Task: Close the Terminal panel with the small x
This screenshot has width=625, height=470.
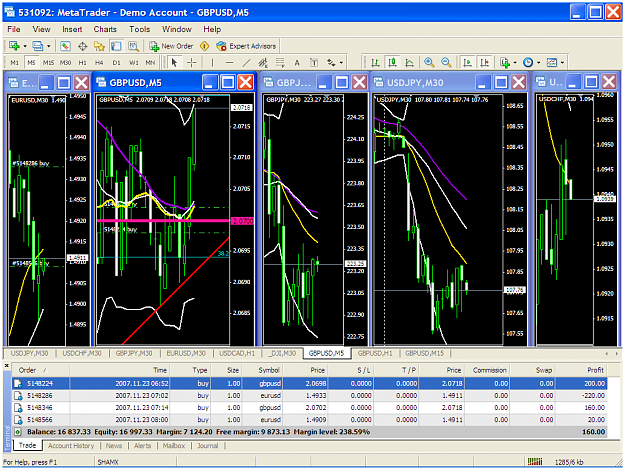Action: coord(6,365)
